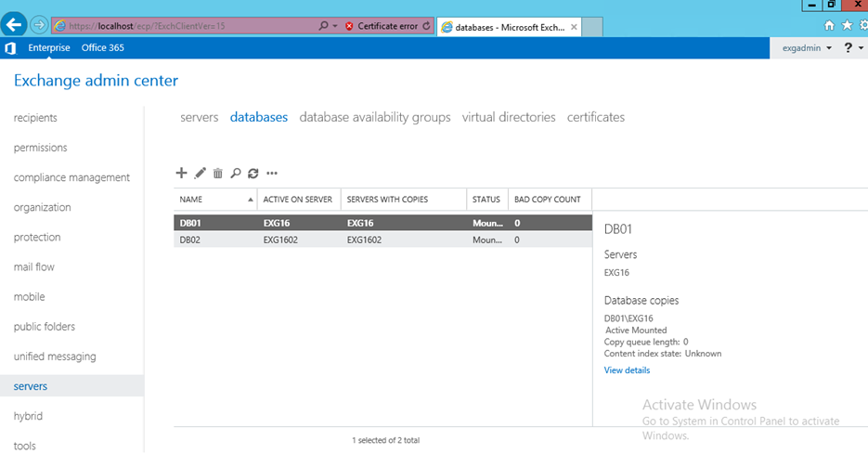This screenshot has width=868, height=454.
Task: Open the virtual directories tab
Action: pos(509,117)
